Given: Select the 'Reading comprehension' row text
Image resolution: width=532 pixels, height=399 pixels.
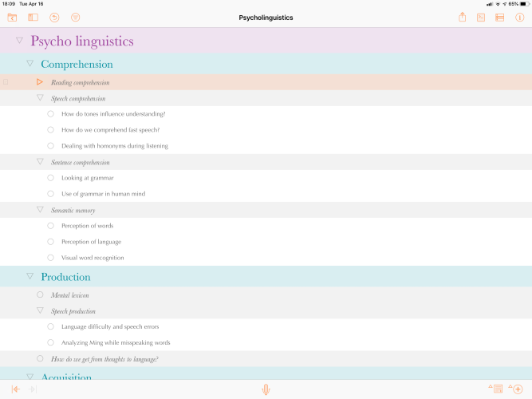Looking at the screenshot, I should [81, 82].
